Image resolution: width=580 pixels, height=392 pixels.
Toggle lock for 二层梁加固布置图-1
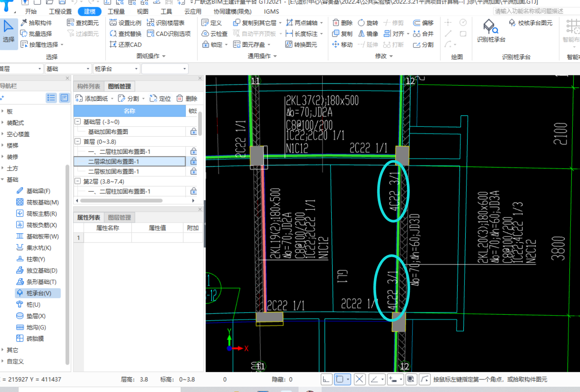tap(194, 161)
